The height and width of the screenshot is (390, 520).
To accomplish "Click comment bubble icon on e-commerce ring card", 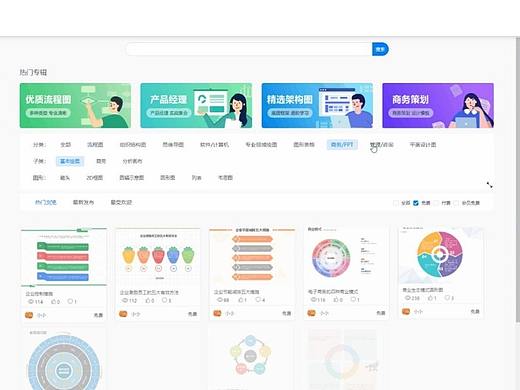I will [x=353, y=299].
